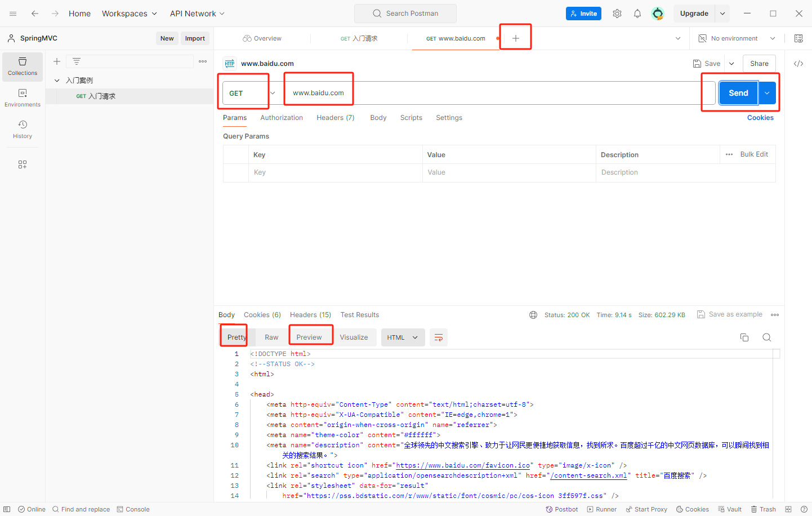Change the HTML response format dropdown
812x516 pixels.
coord(403,337)
